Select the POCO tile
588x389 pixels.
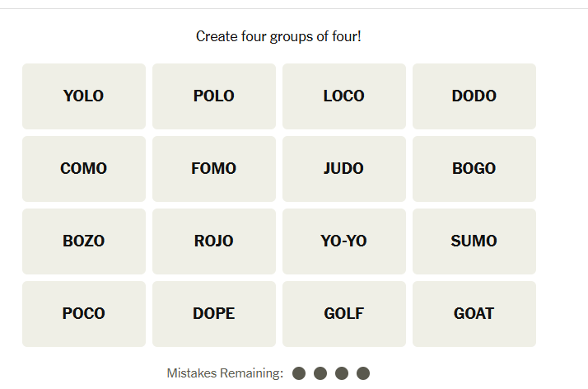[x=84, y=314]
